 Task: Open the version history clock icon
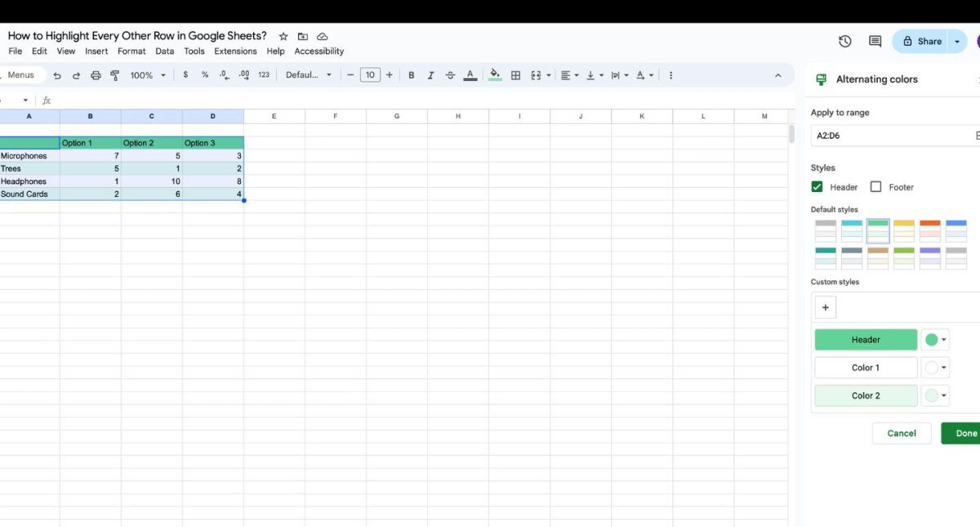tap(845, 41)
